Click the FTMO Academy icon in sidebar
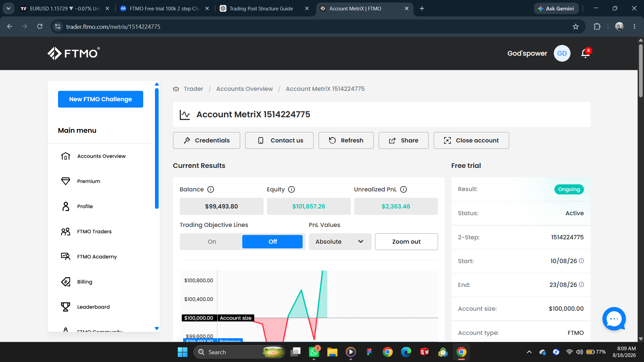Viewport: 644px width, 362px height. pyautogui.click(x=66, y=257)
